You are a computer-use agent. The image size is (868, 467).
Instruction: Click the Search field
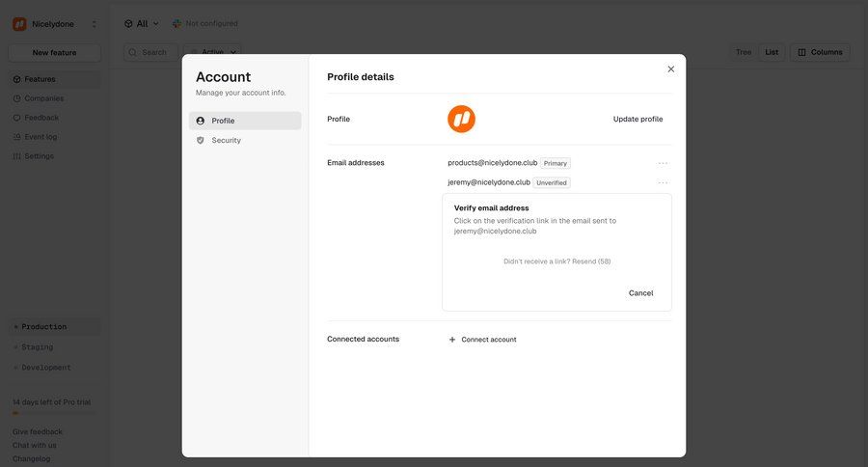pos(150,52)
